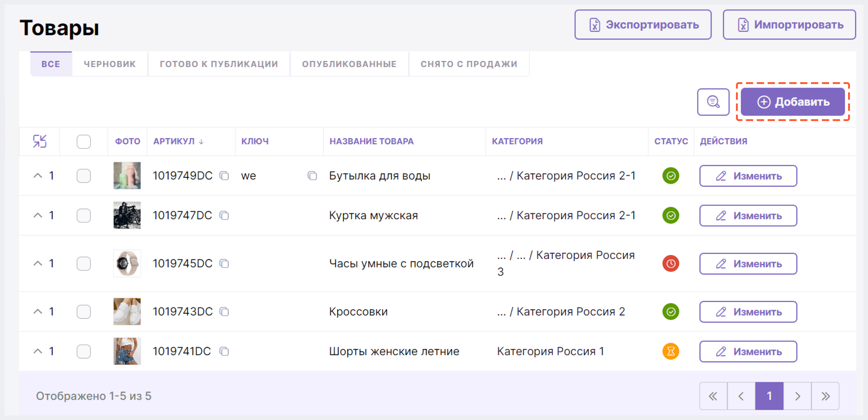This screenshot has height=420, width=868.
Task: Click the search filter magnifier icon
Action: coord(713,102)
